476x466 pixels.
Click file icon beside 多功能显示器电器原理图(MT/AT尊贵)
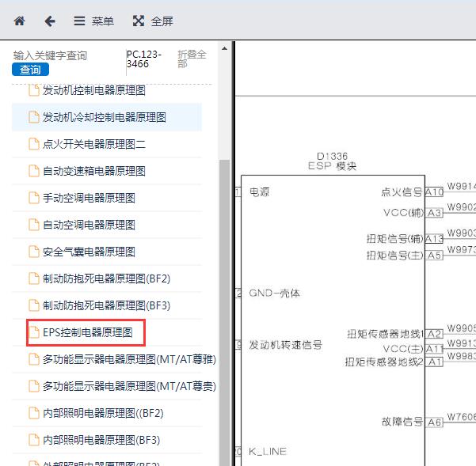pyautogui.click(x=34, y=386)
